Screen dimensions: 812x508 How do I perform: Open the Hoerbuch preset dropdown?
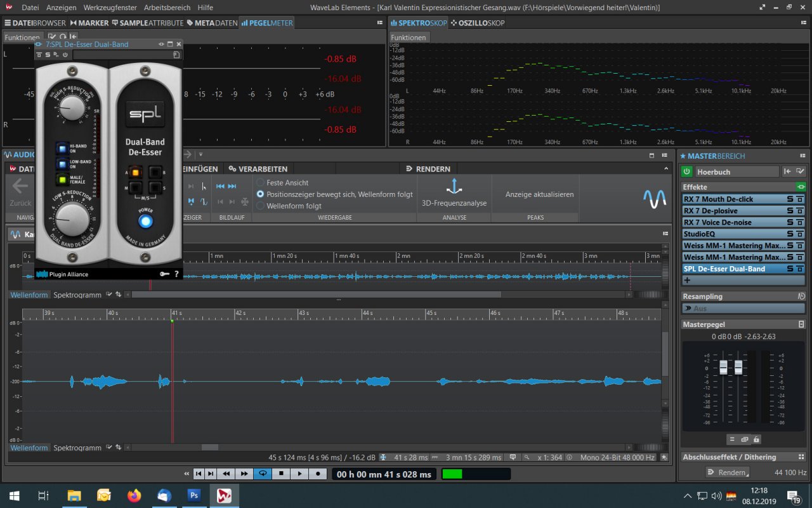click(x=737, y=171)
